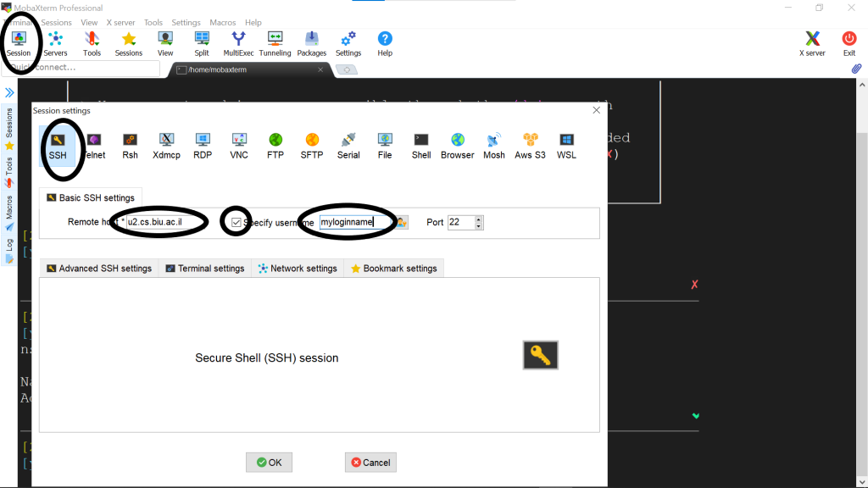Switch to Terminal settings tab
The image size is (868, 488).
[205, 269]
